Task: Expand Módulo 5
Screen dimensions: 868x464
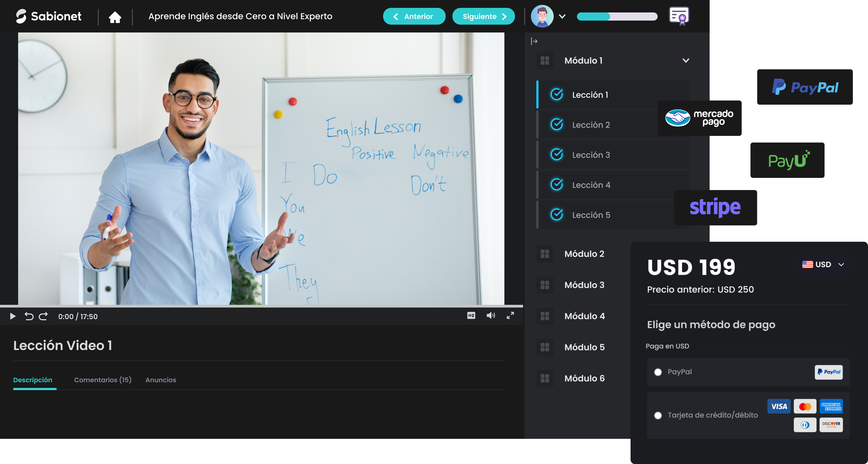Action: 584,347
